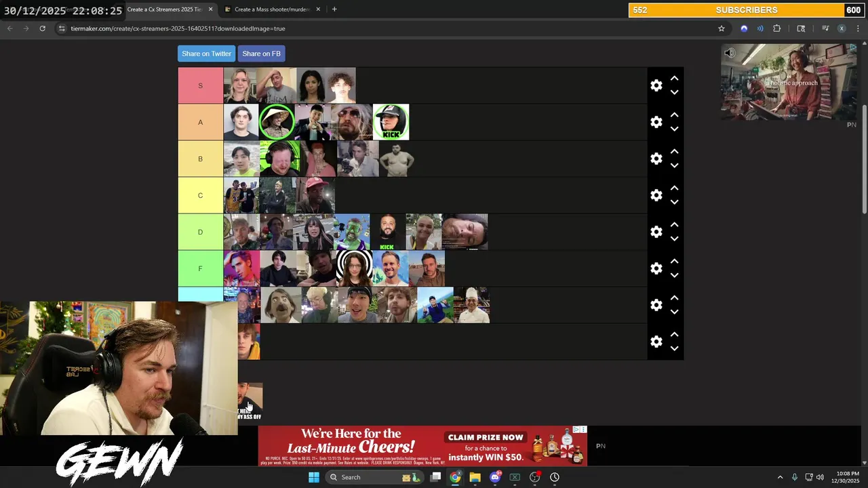This screenshot has height=488, width=868.
Task: Click the tiermaker.com address bar
Action: (390, 28)
